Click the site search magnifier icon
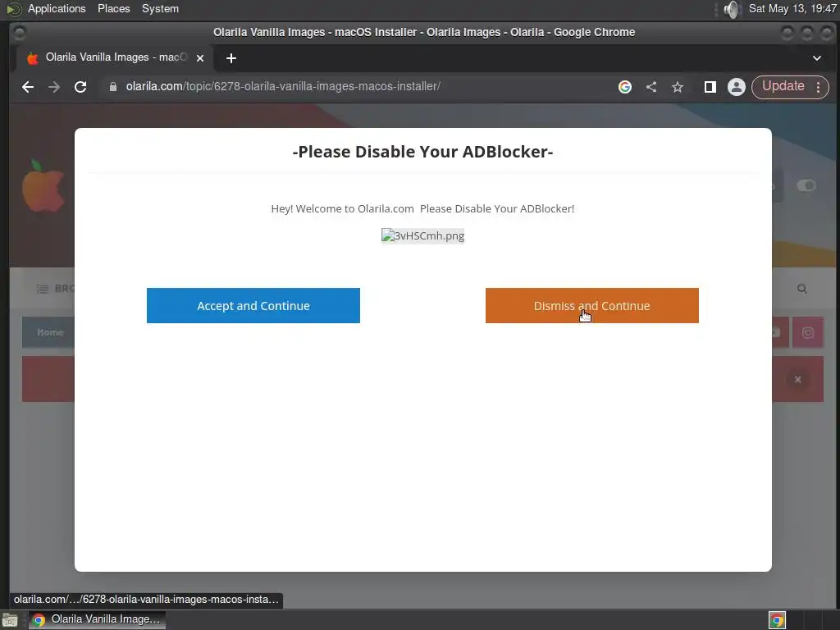840x630 pixels. (x=802, y=289)
